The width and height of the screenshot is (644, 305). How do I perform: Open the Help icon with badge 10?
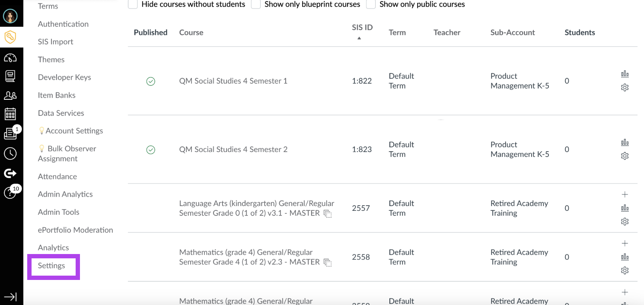click(10, 193)
